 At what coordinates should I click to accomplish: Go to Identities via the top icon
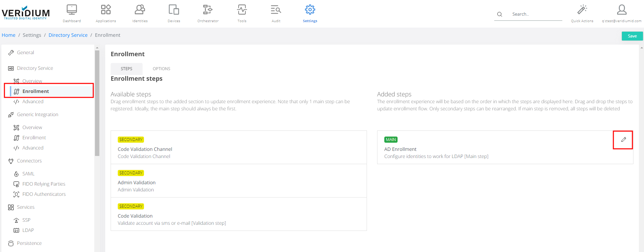coord(140,10)
